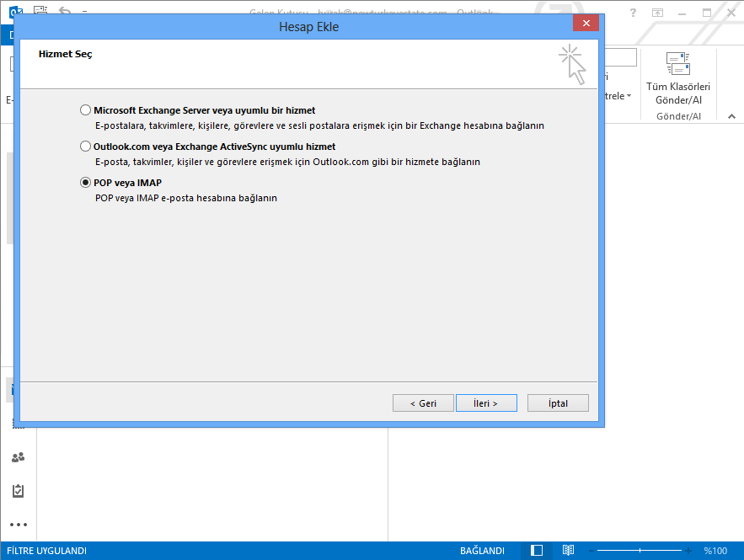
Task: Click the 'Hizmet Seç' heading
Action: pos(66,54)
